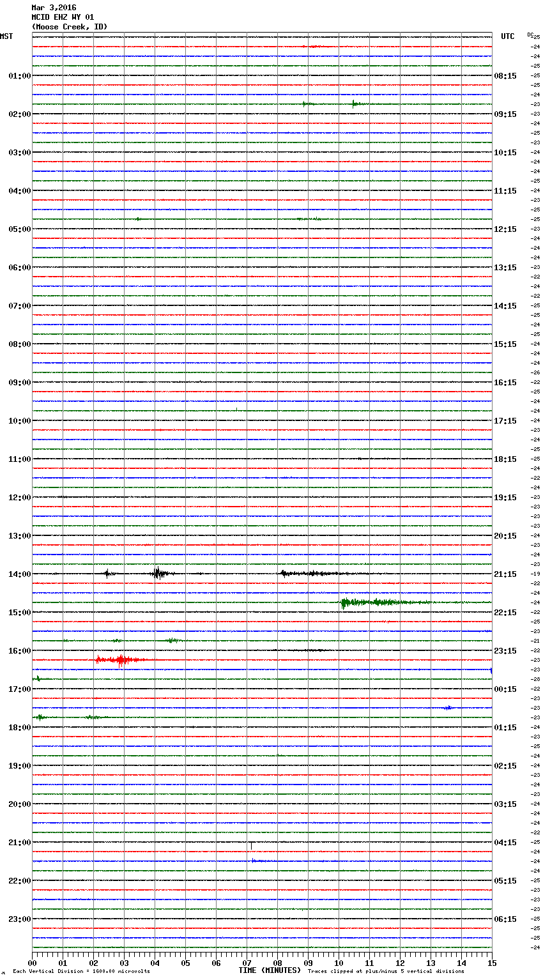Click the '12:00' MST time label
Screen dimensions: 543x980
click(x=20, y=498)
